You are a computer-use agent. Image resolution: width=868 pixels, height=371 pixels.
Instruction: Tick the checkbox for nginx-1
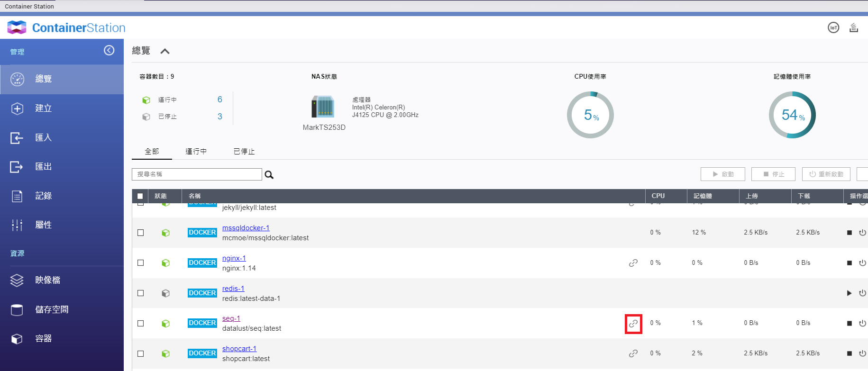click(141, 263)
